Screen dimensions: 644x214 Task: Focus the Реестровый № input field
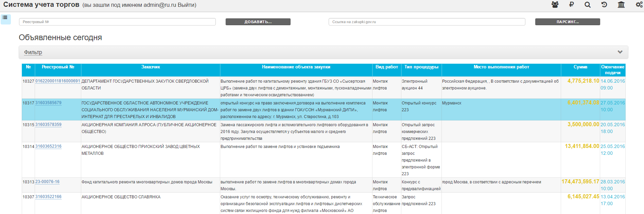pos(117,22)
